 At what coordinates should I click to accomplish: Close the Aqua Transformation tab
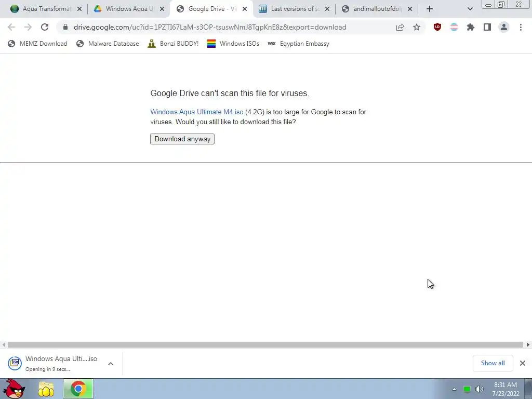pyautogui.click(x=79, y=9)
